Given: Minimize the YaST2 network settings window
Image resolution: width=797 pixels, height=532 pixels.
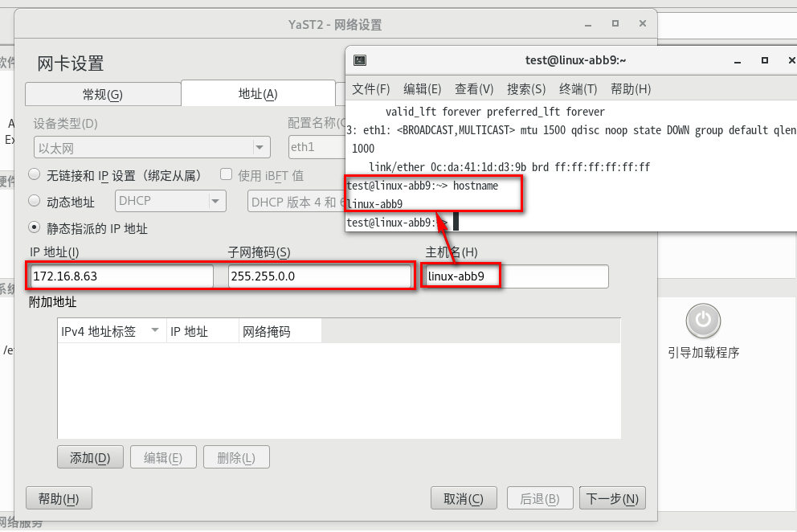Looking at the screenshot, I should (x=588, y=24).
